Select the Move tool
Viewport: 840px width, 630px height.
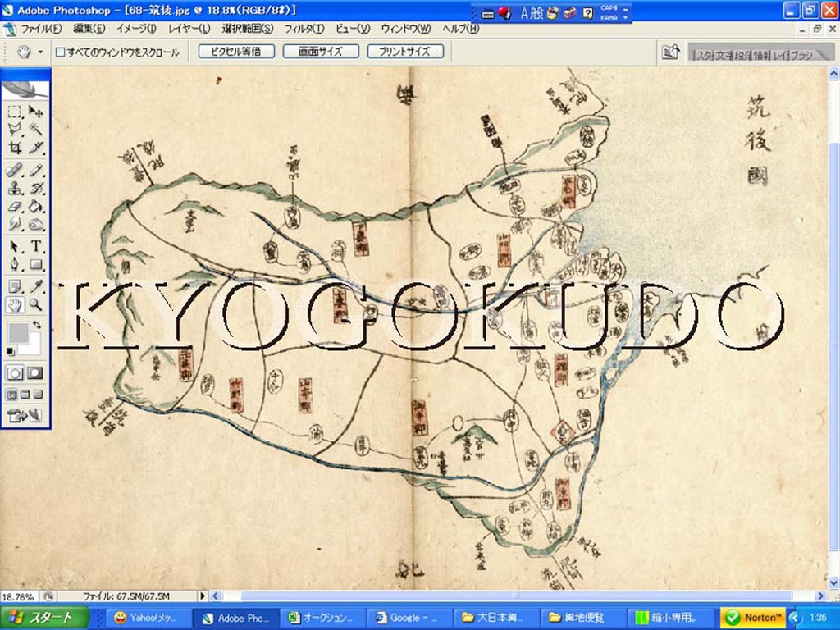tap(35, 112)
